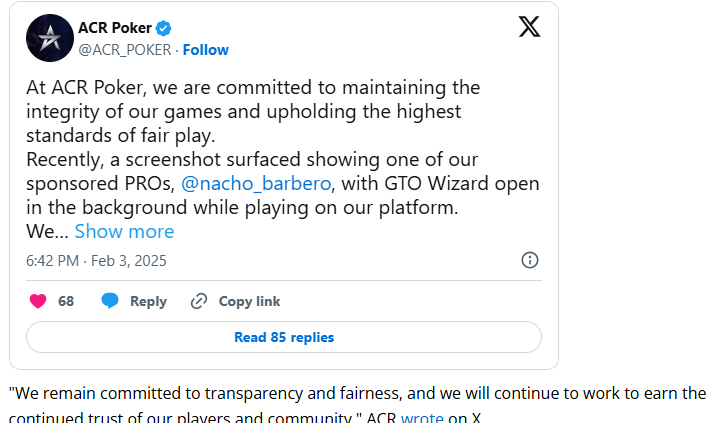Open ACR Poker profile avatar

(x=50, y=38)
